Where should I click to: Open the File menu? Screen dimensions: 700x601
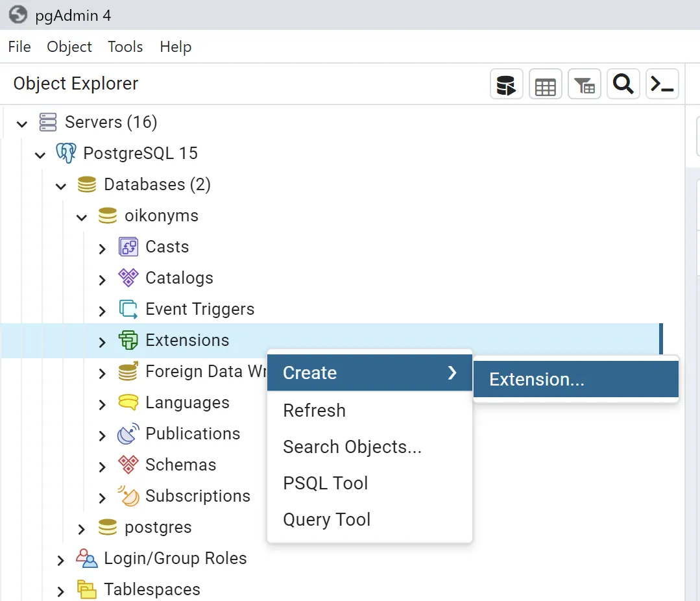tap(19, 47)
